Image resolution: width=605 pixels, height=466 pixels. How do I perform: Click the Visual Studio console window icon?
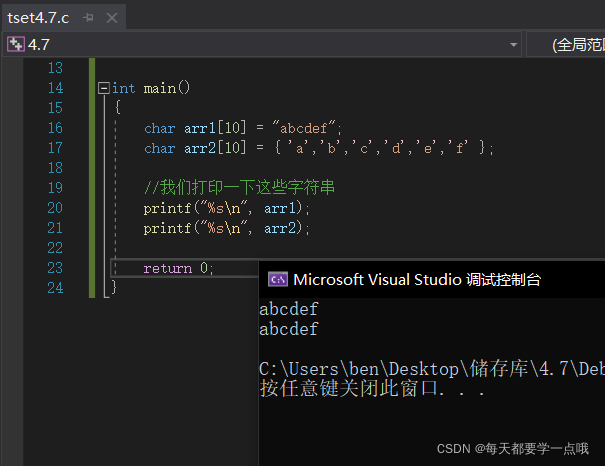point(278,279)
